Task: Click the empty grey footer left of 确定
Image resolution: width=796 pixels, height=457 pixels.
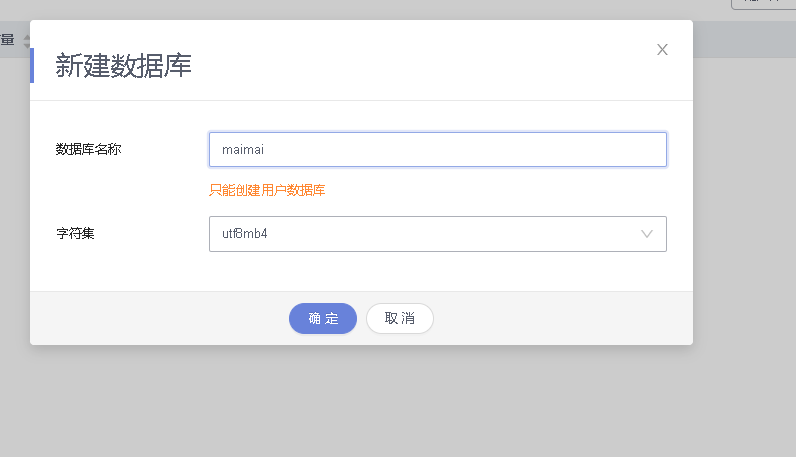Action: [x=150, y=318]
